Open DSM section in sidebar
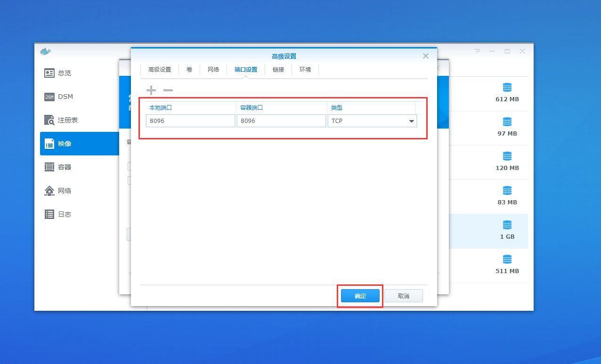The width and height of the screenshot is (601, 364). click(x=65, y=97)
